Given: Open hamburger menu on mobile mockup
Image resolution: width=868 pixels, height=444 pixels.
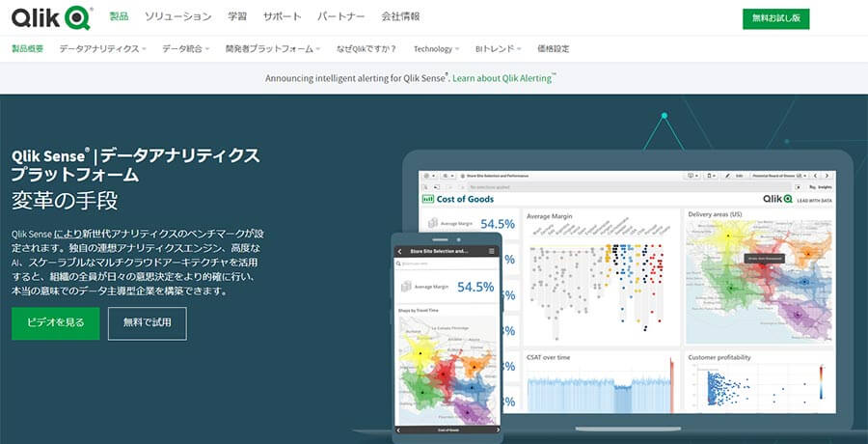Looking at the screenshot, I should (492, 251).
